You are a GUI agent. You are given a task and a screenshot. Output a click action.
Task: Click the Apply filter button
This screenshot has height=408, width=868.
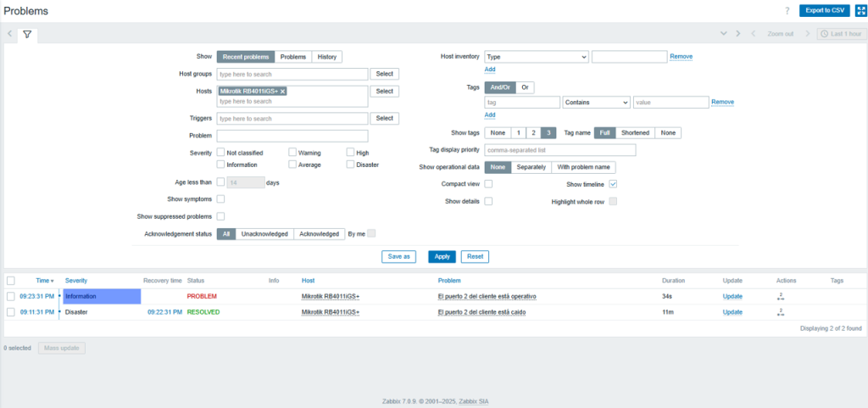[x=442, y=257]
